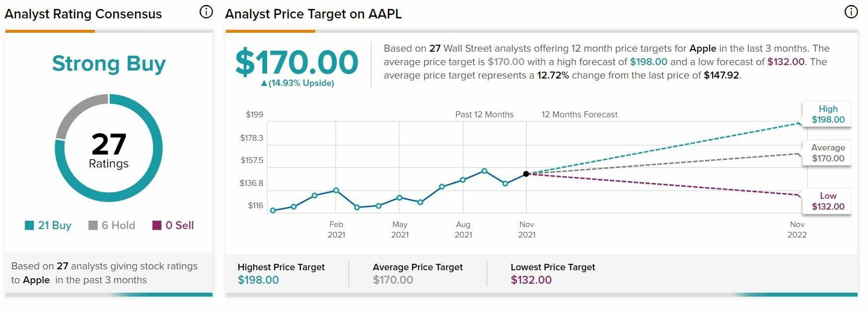The image size is (868, 317).
Task: Click info icon beside Analyst Rating Consensus
Action: click(x=206, y=12)
